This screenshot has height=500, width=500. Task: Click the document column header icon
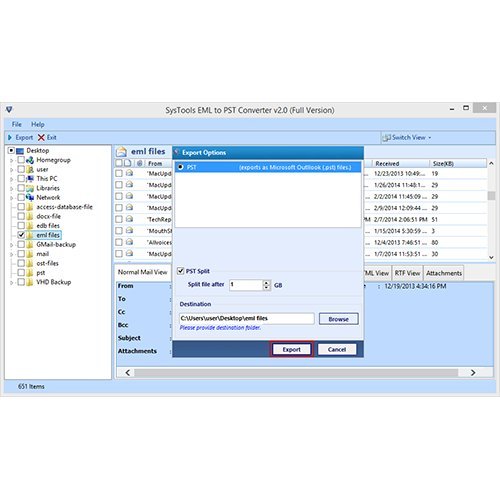(x=128, y=163)
